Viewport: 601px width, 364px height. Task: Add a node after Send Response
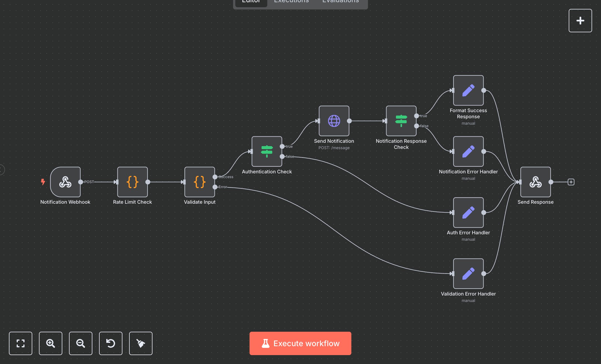coord(571,182)
